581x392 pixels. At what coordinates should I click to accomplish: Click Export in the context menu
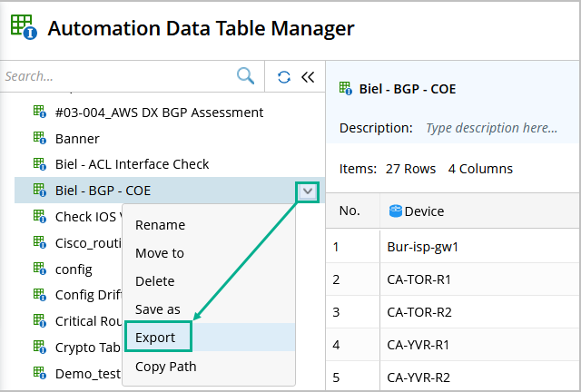155,338
